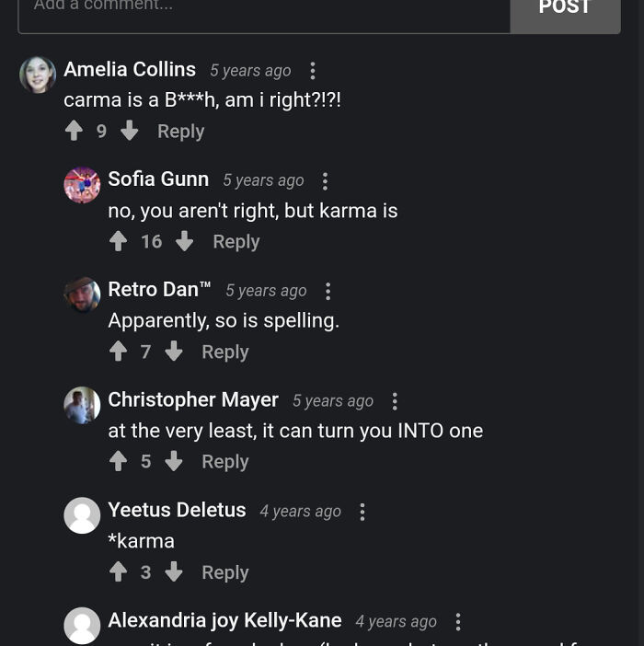
Task: Open Amelia Collins' profile avatar
Action: 38,75
